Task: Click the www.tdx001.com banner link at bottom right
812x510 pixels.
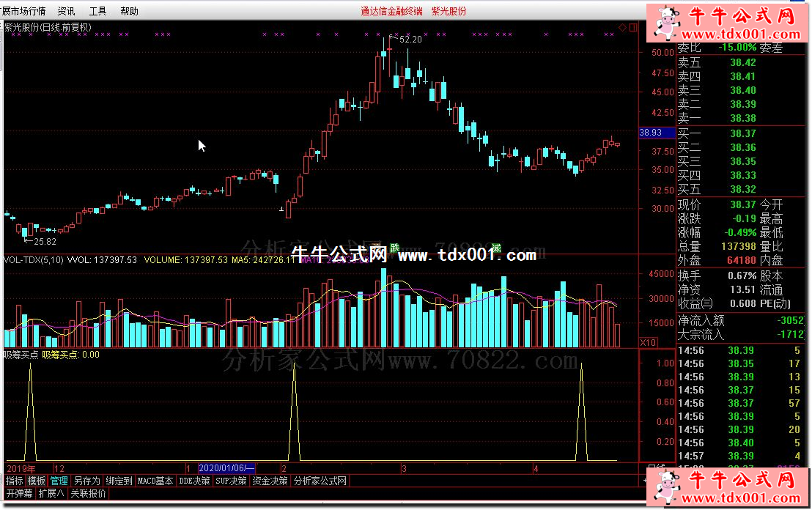Action: click(x=741, y=498)
